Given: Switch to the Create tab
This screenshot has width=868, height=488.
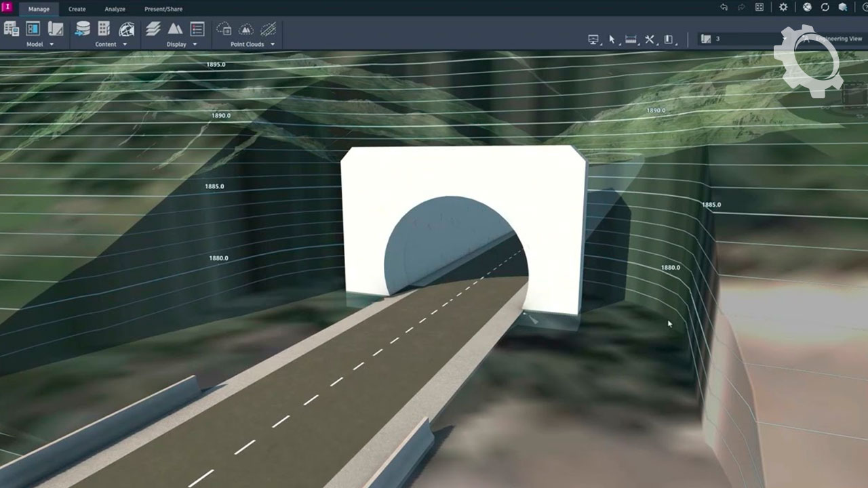Looking at the screenshot, I should pyautogui.click(x=77, y=9).
